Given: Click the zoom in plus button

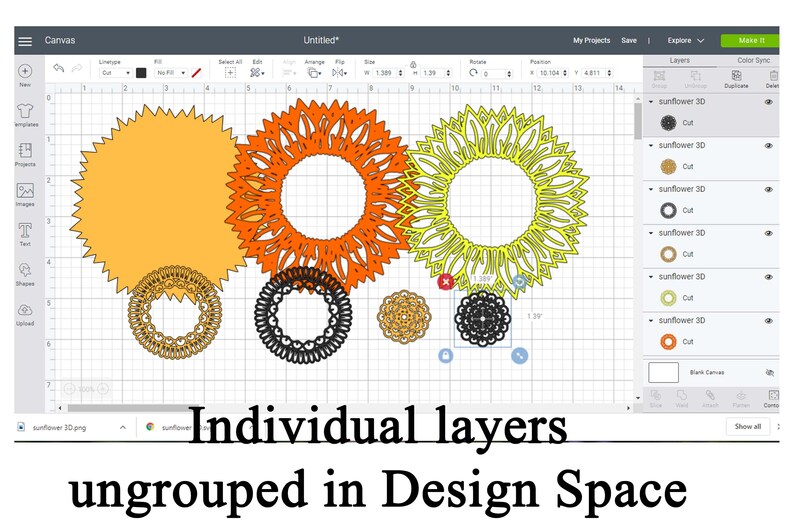Looking at the screenshot, I should [x=103, y=389].
